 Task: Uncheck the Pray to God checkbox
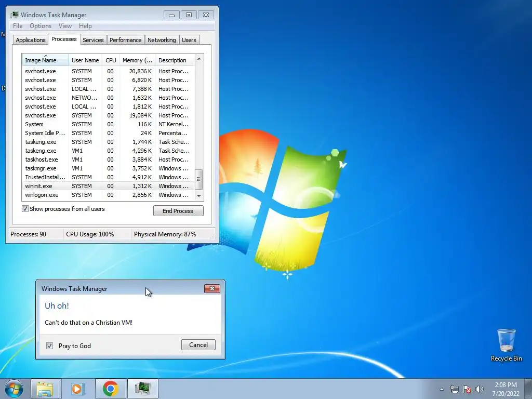49,345
